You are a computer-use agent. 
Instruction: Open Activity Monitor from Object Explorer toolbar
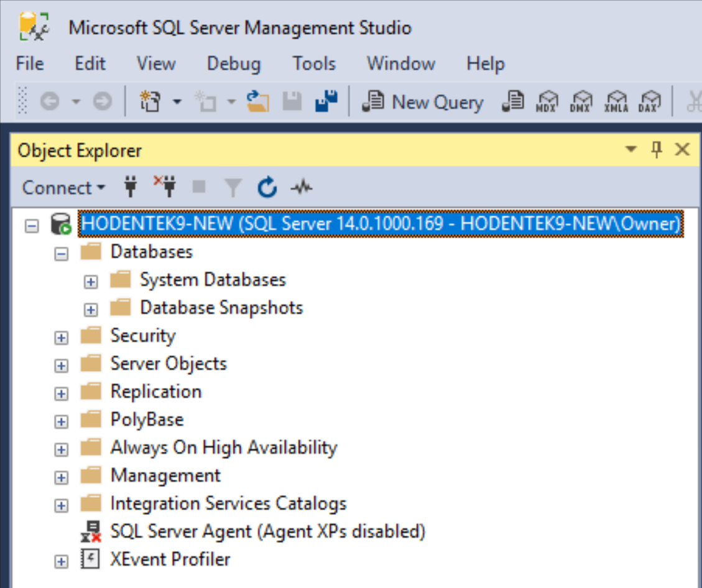(x=301, y=188)
